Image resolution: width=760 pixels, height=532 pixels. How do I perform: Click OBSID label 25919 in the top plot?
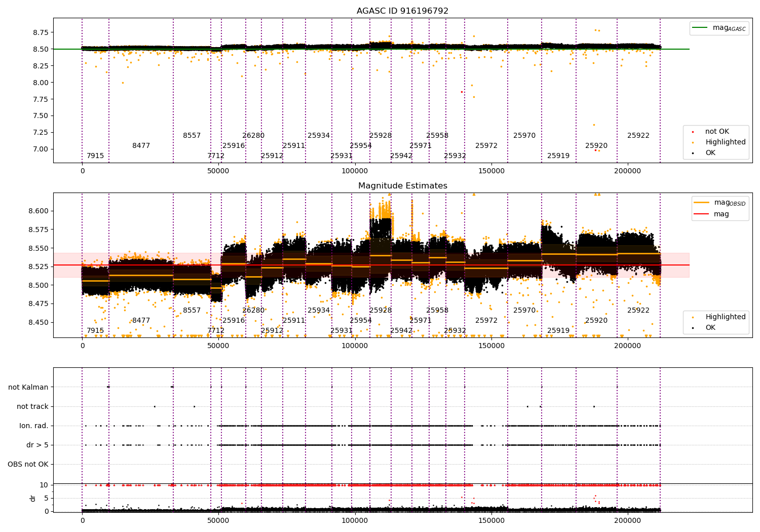(x=558, y=156)
